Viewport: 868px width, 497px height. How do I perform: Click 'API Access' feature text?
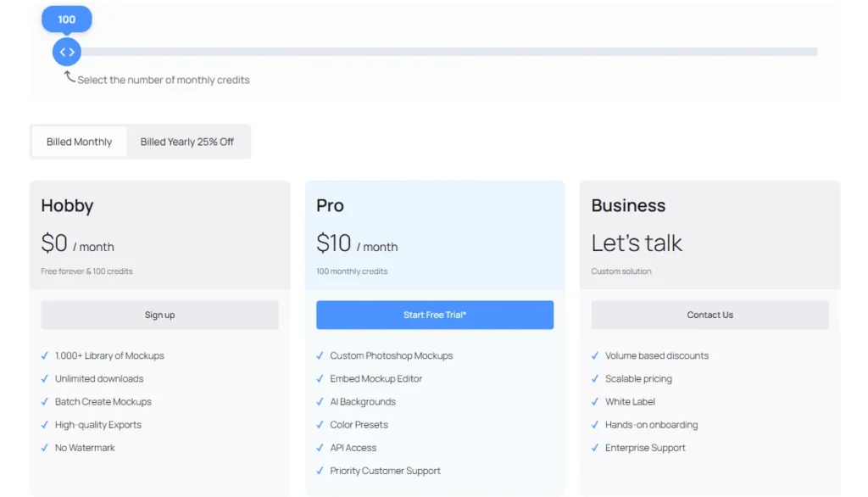[x=353, y=448]
